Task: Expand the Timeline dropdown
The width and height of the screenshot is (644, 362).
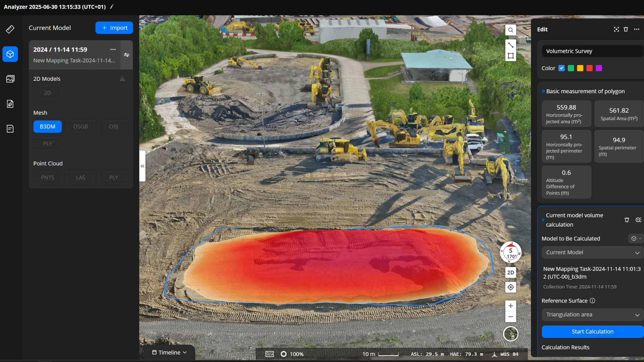Action: [x=169, y=353]
